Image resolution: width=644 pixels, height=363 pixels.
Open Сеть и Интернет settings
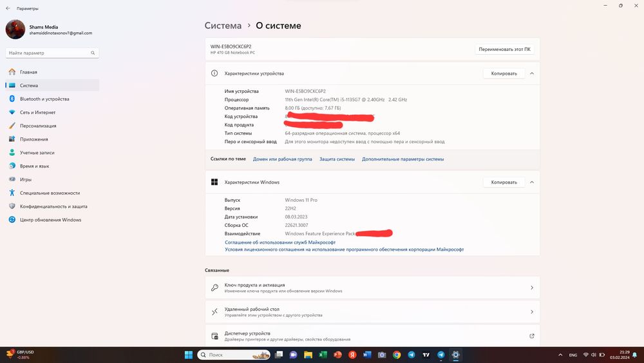coord(52,112)
